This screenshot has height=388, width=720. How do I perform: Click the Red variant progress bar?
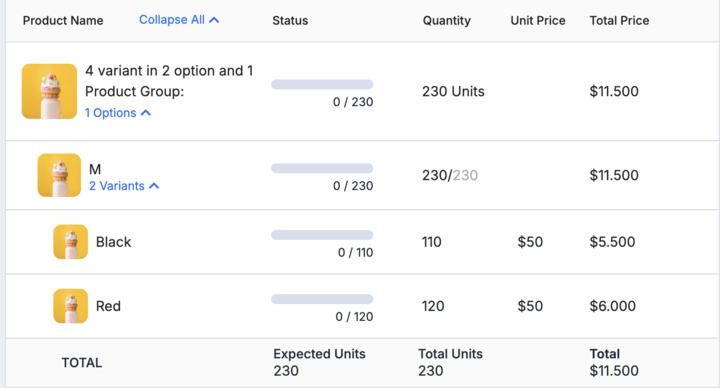322,299
